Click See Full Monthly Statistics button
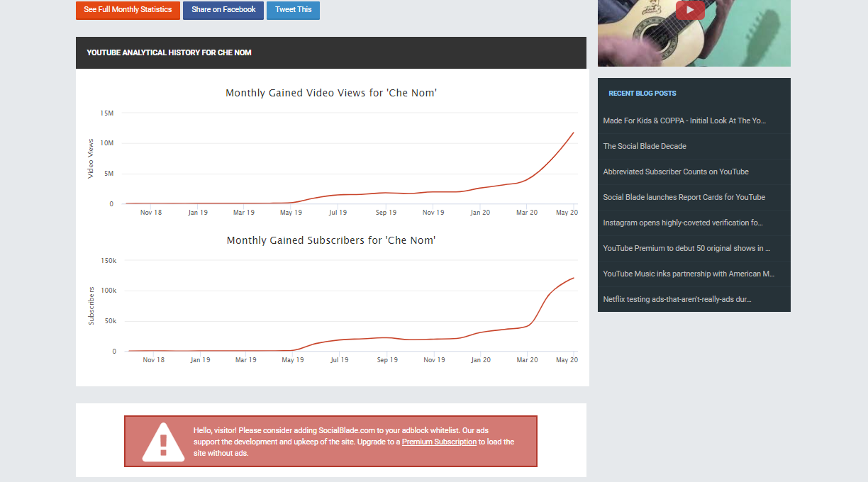The height and width of the screenshot is (482, 868). [128, 10]
